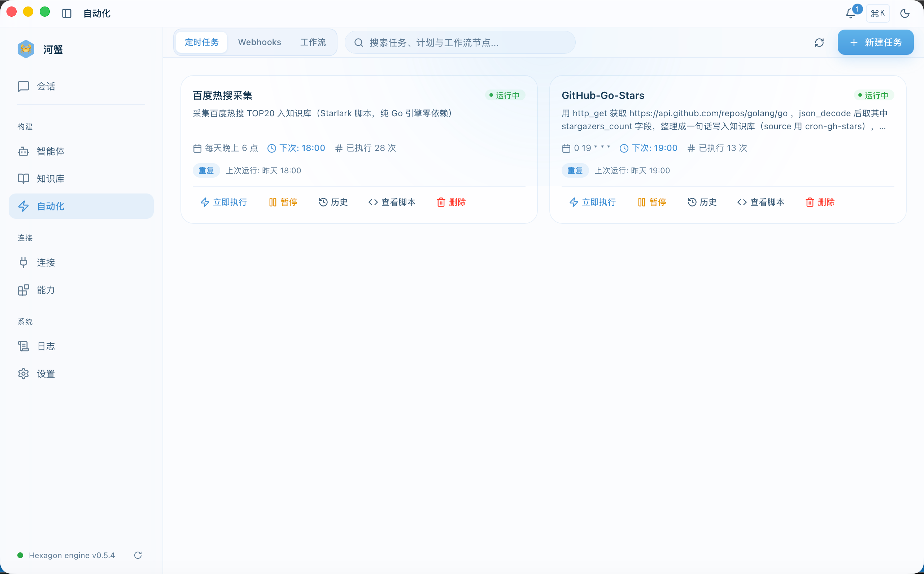Viewport: 924px width, 574px height.
Task: Click the 百度热搜采集 card title
Action: click(222, 95)
